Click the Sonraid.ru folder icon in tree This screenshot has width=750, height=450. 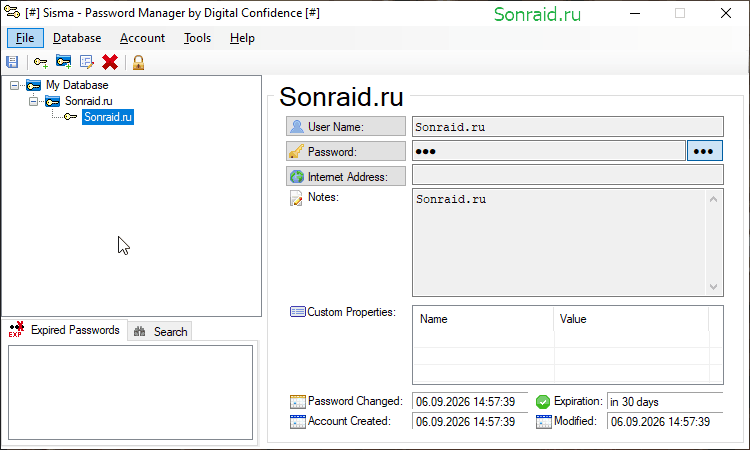point(53,101)
